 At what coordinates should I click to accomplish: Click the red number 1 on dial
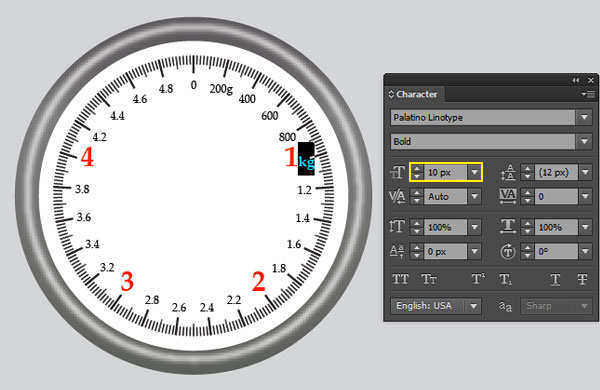point(291,157)
